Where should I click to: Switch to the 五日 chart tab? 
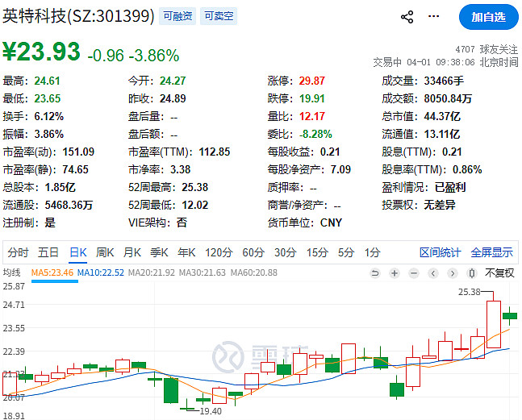click(x=48, y=252)
